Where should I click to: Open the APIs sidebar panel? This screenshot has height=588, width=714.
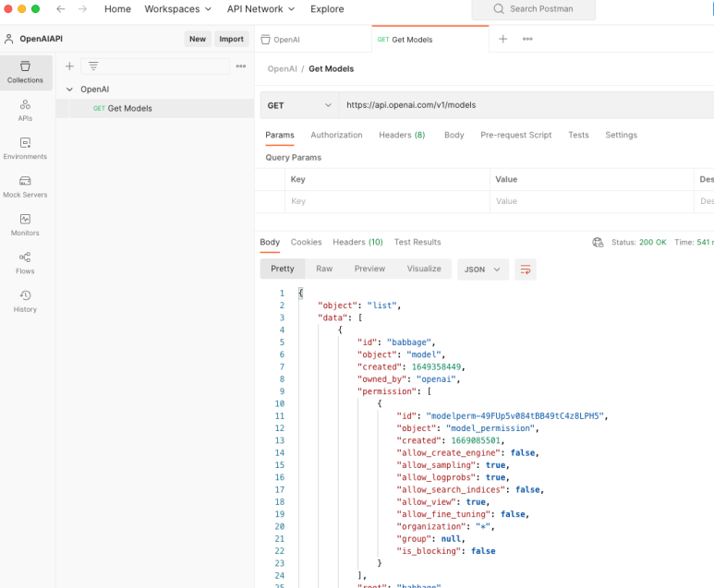click(x=25, y=111)
